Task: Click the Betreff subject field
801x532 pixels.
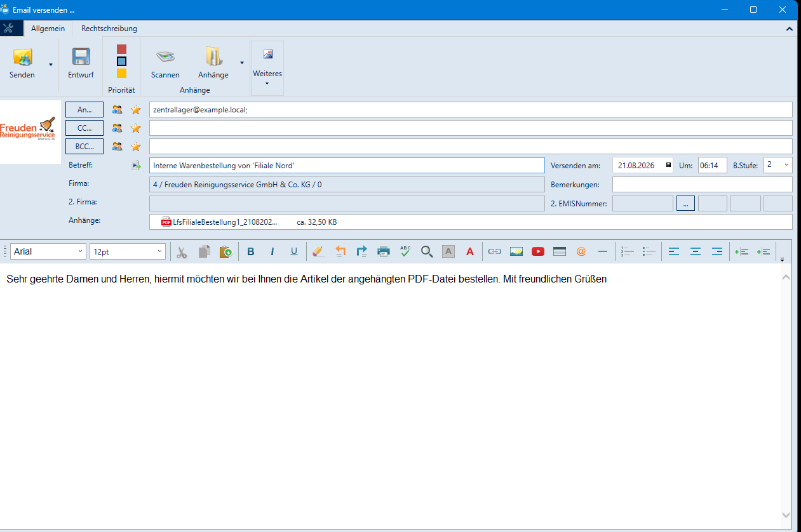Action: pos(347,165)
